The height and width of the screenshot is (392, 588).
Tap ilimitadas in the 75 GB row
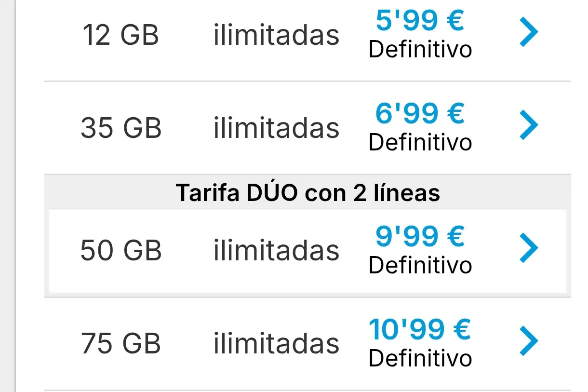click(277, 343)
